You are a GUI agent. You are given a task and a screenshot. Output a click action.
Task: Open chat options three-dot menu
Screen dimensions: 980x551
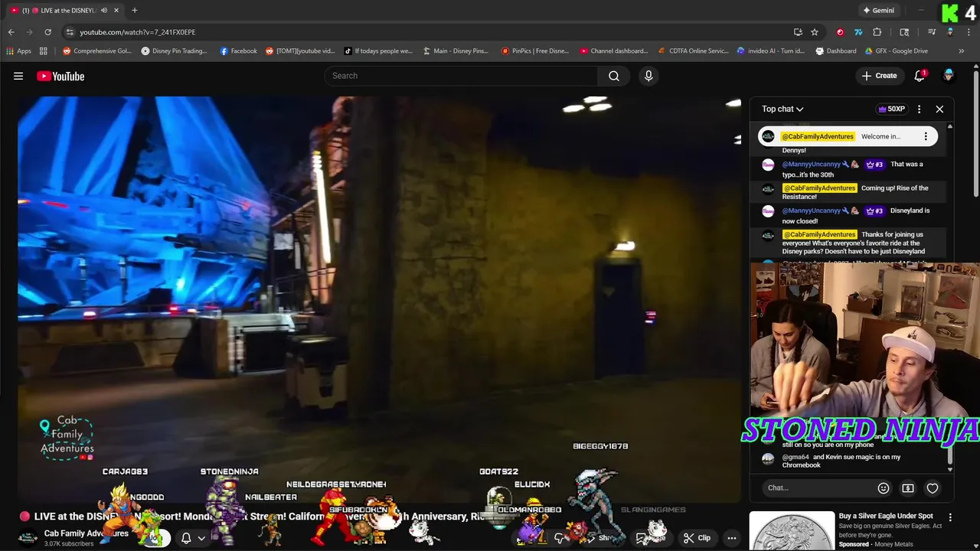(919, 109)
